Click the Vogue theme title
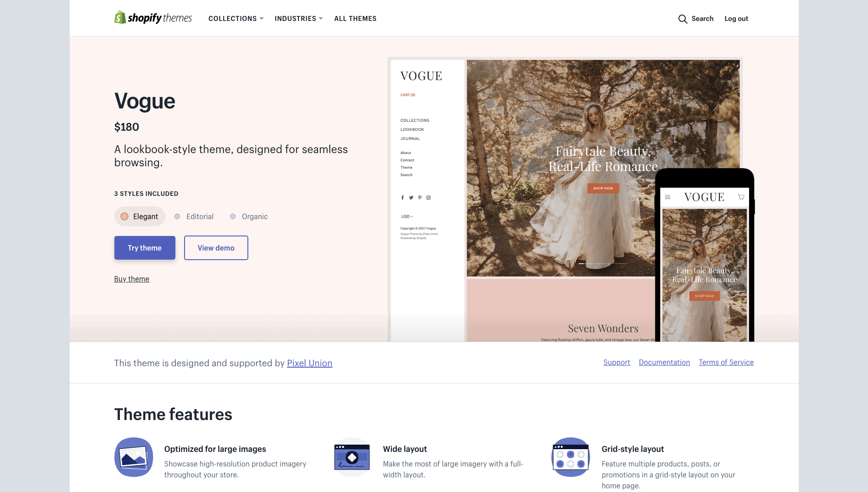868x492 pixels. tap(144, 101)
